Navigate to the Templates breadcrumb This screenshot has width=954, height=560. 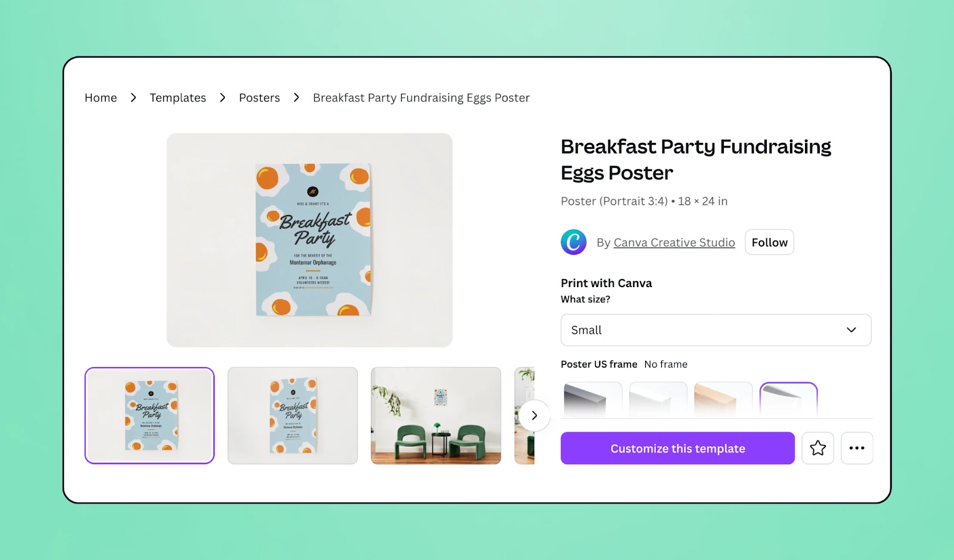point(178,98)
